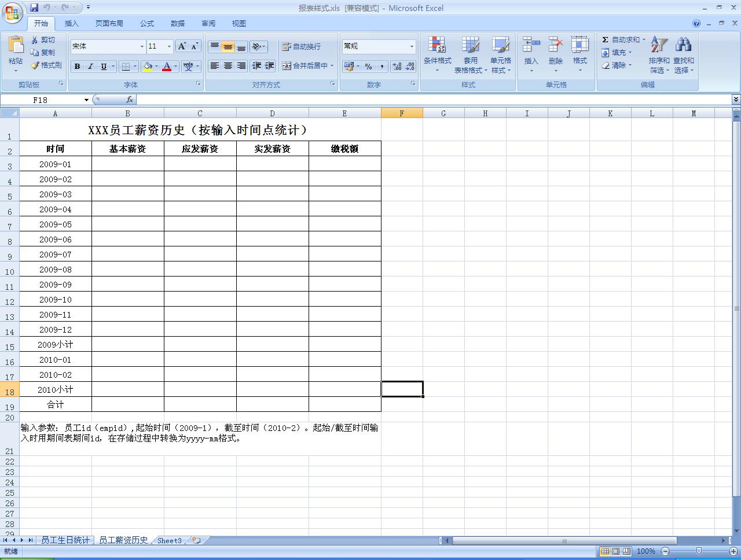Screen dimensions: 741x560
Task: Increase the indent
Action: [x=270, y=66]
